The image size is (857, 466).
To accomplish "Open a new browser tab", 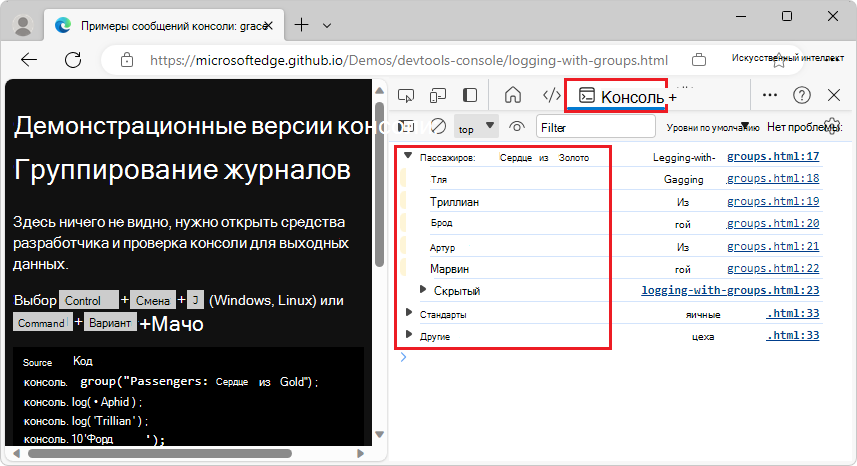I will (302, 25).
